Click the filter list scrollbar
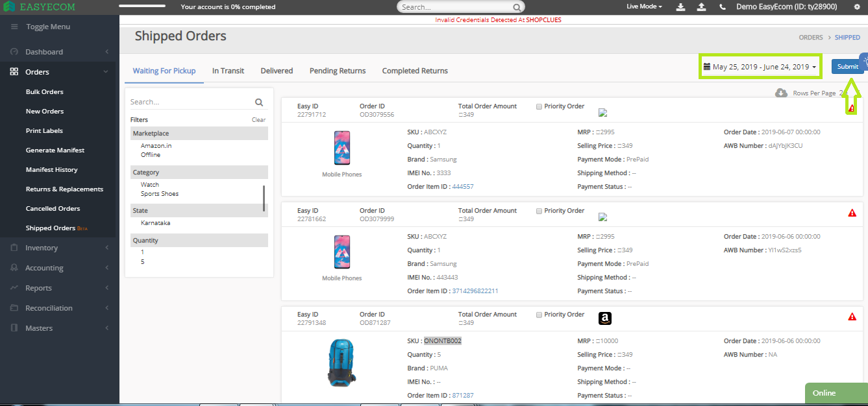Image resolution: width=868 pixels, height=406 pixels. (264, 198)
